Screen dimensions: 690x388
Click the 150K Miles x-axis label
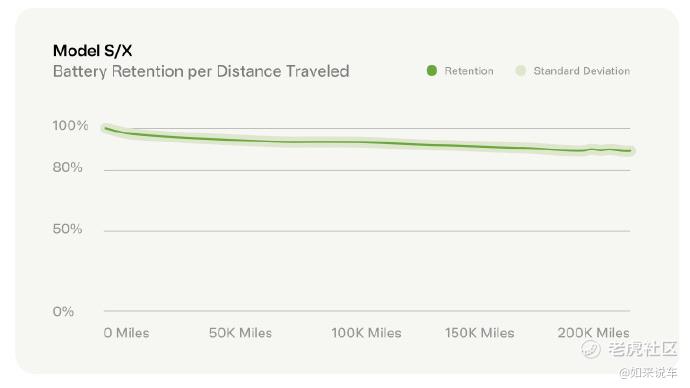pyautogui.click(x=479, y=333)
